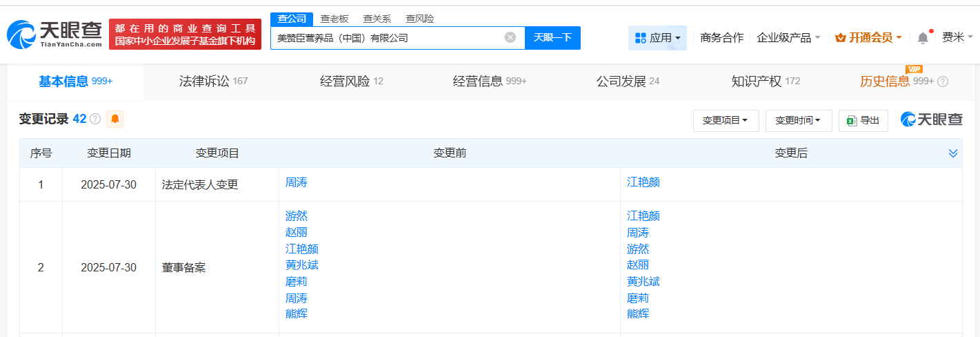980x337 pixels.
Task: Open 商务合作 link
Action: pyautogui.click(x=721, y=38)
